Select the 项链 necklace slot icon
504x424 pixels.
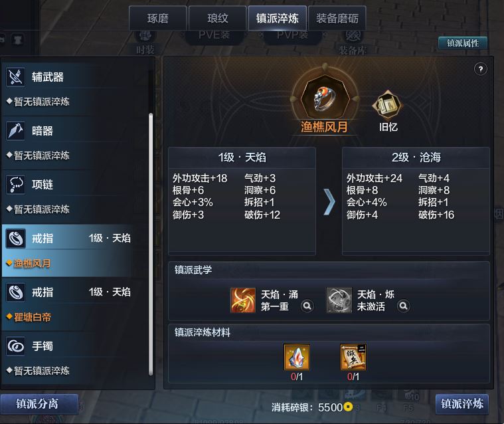click(15, 185)
